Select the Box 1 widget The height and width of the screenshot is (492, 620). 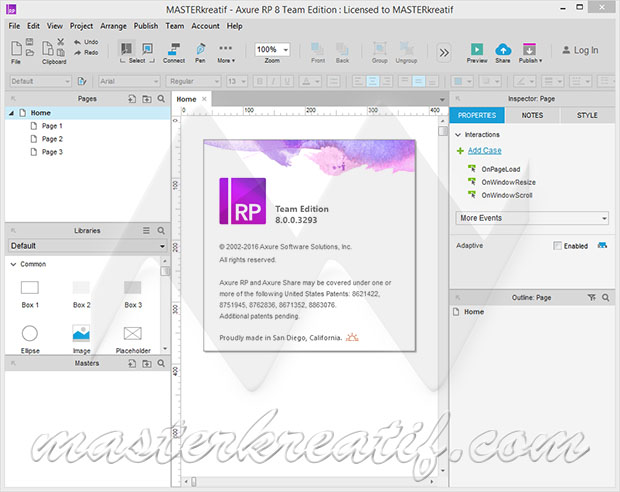coord(30,294)
